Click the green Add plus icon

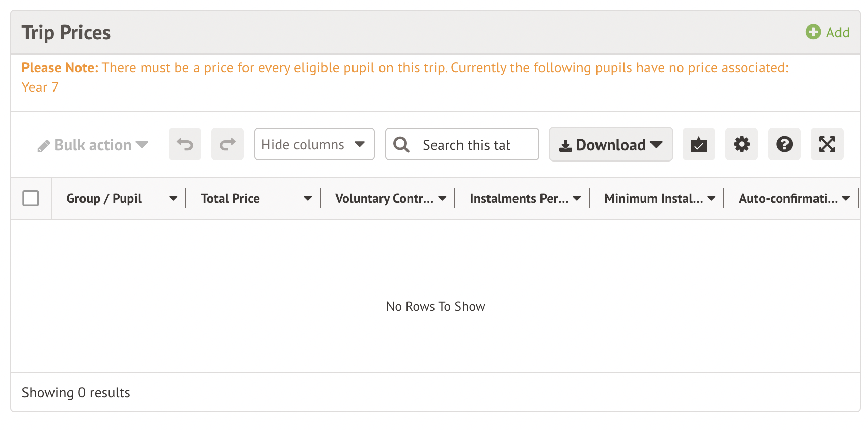[x=813, y=32]
